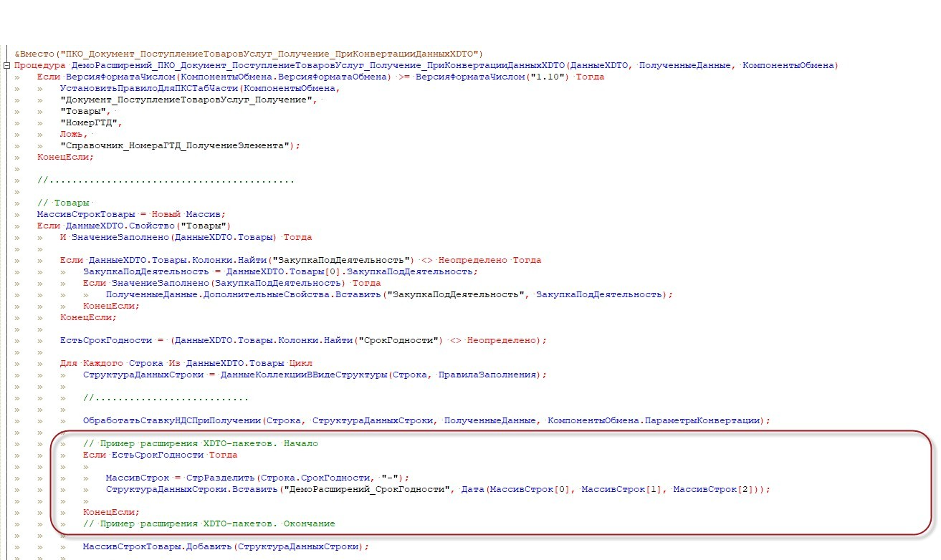Screen dimensions: 941x560
Task: Click the ПолученныеДанные.ДополнительныеСвойства.Вставить call
Action: pyautogui.click(x=244, y=294)
